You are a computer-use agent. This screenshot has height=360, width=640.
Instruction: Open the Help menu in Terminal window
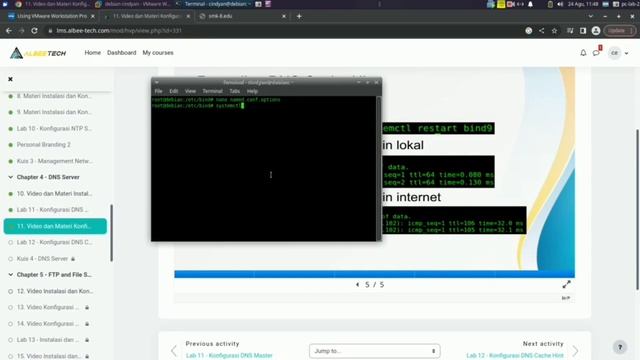coord(252,91)
